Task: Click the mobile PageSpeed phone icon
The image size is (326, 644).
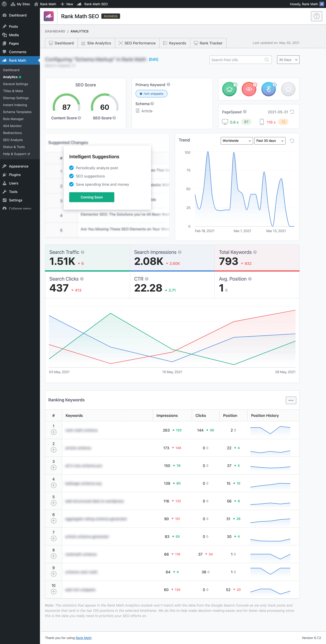Action: (262, 122)
